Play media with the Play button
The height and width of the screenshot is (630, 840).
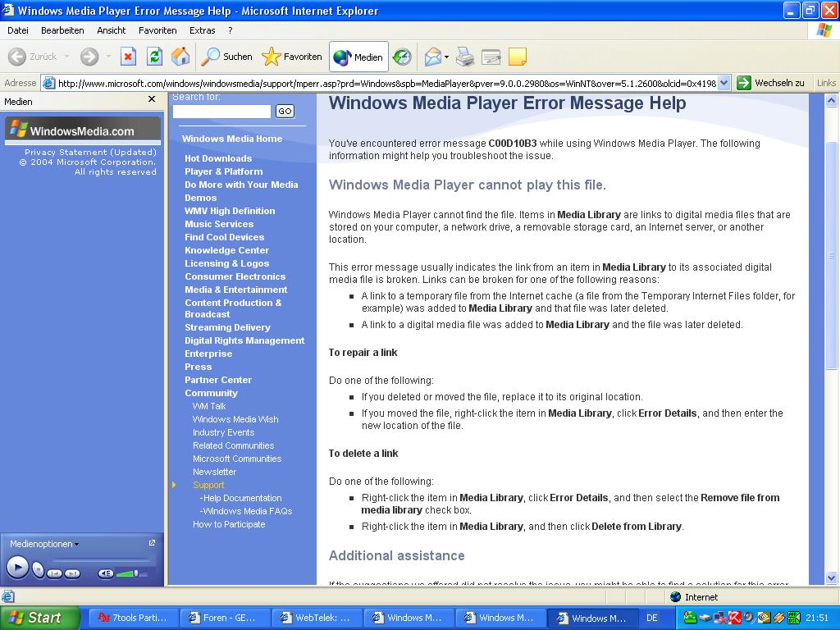(17, 568)
